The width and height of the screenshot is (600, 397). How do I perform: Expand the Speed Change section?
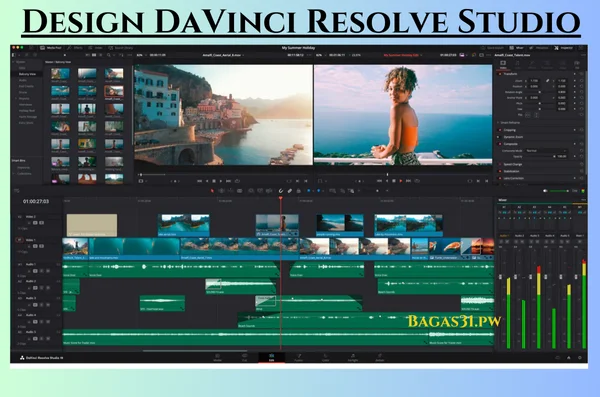513,164
